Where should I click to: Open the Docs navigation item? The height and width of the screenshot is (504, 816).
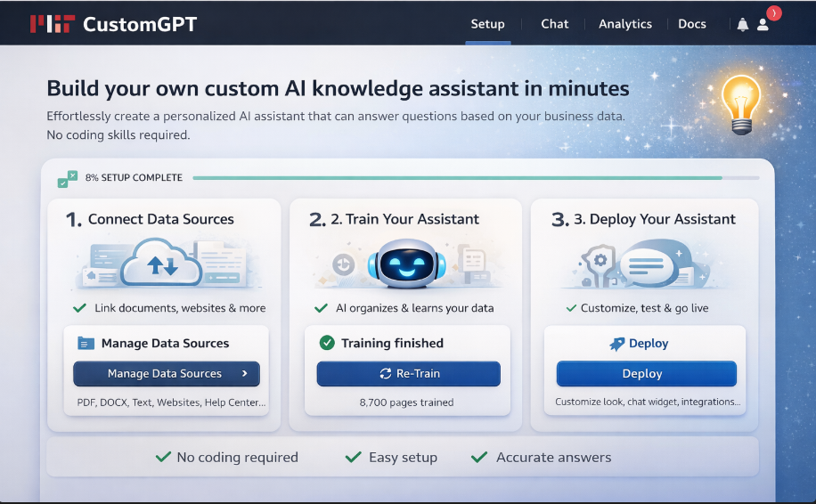pyautogui.click(x=691, y=24)
